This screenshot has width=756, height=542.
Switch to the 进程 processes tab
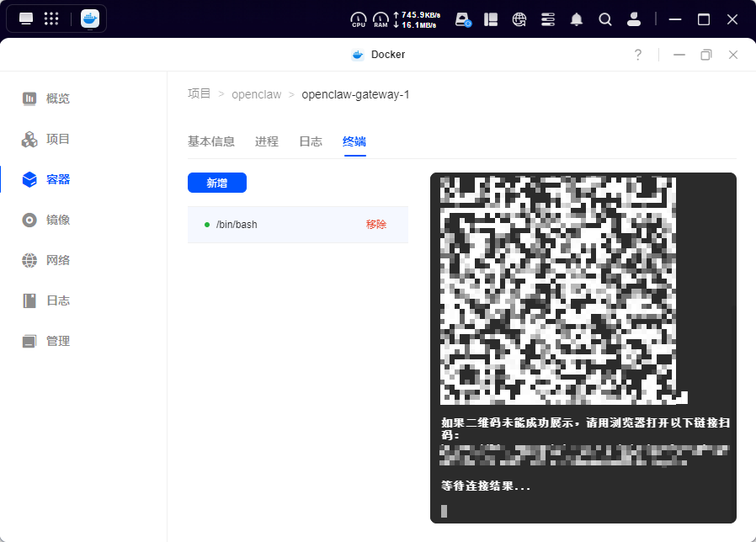point(266,141)
